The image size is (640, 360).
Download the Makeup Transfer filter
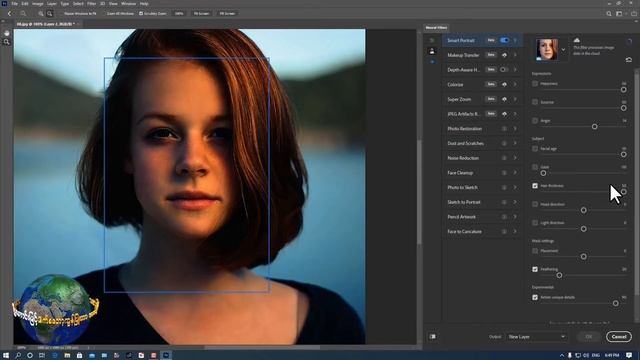tap(504, 55)
